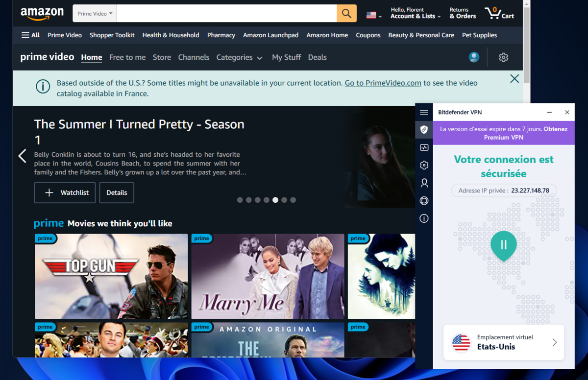Screen dimensions: 588x380
Task: Open the Amazon Original movie thumbnail
Action: pos(268,339)
